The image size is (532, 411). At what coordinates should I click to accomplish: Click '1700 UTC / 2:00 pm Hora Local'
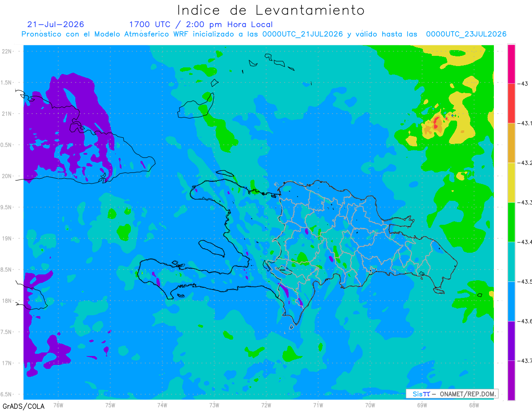click(x=201, y=24)
